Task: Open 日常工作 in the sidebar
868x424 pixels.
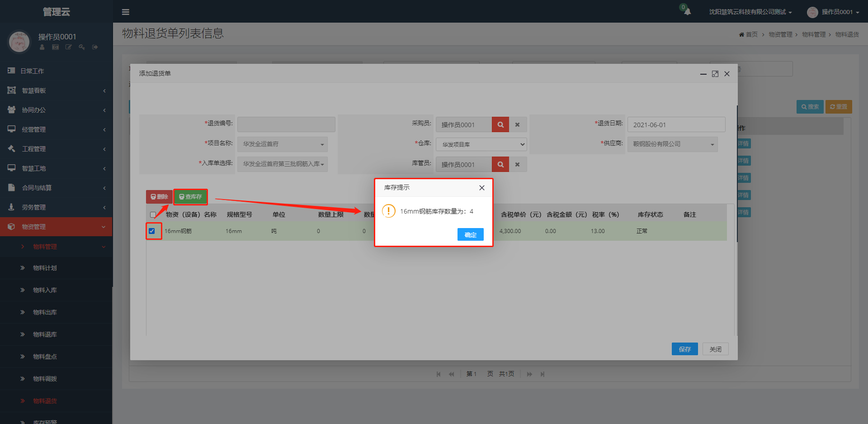Action: 56,71
